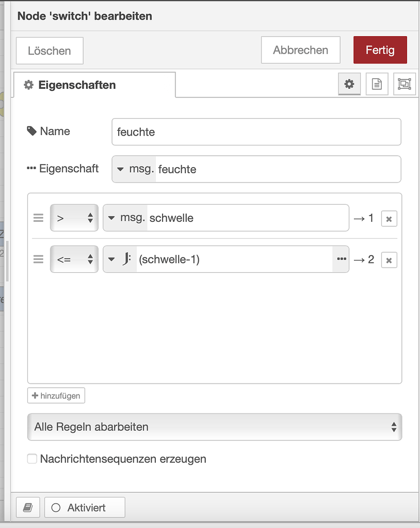Open the 'Alle Regeln abarbeiten' dropdown
Image resolution: width=420 pixels, height=528 pixels.
point(215,427)
